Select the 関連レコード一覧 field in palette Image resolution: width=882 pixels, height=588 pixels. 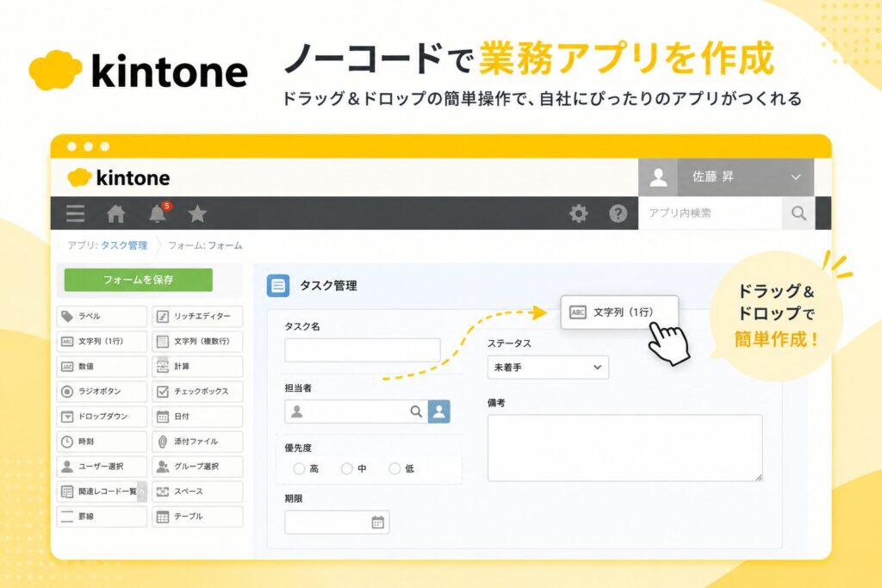(102, 492)
